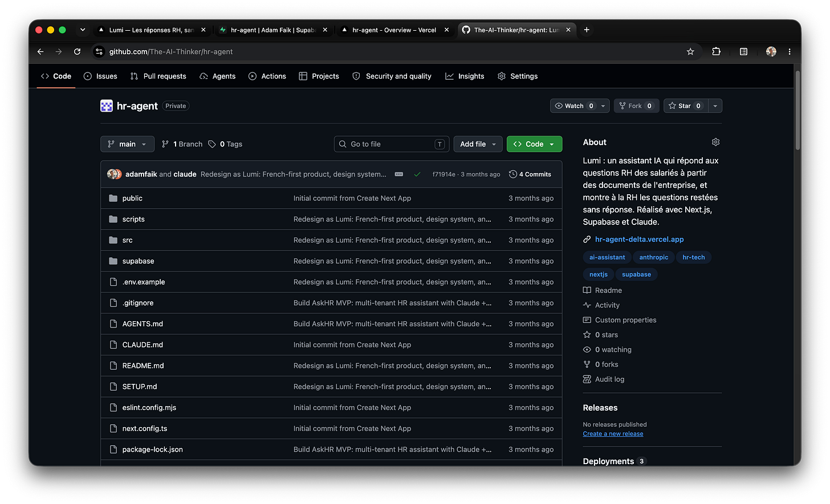
Task: Open the Audit log link
Action: [x=609, y=379]
